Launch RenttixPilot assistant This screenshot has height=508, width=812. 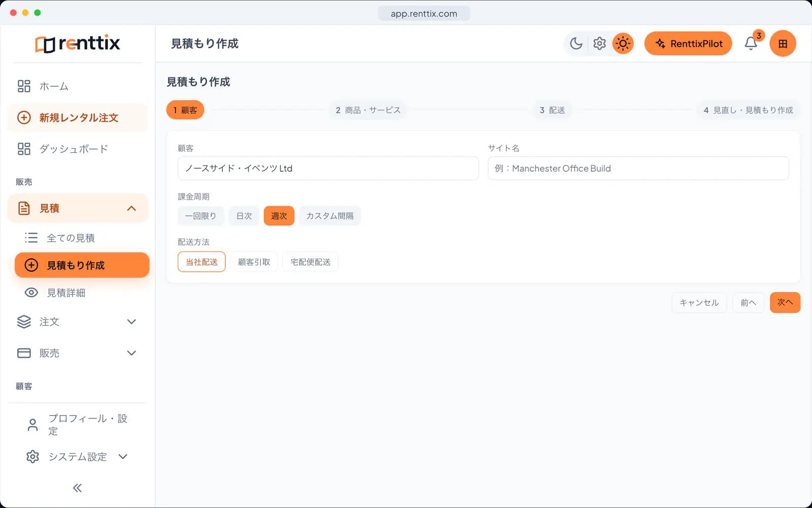click(688, 44)
